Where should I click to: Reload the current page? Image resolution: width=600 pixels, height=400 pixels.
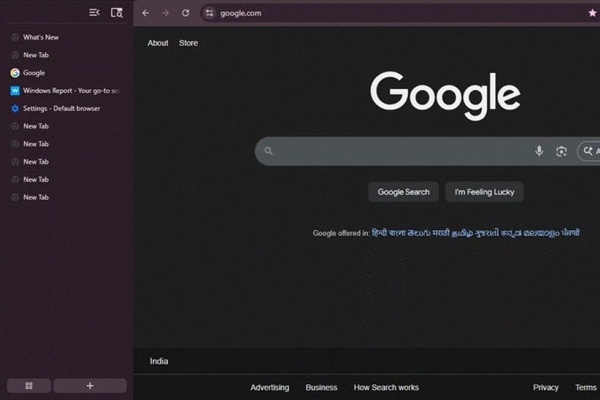pos(185,13)
